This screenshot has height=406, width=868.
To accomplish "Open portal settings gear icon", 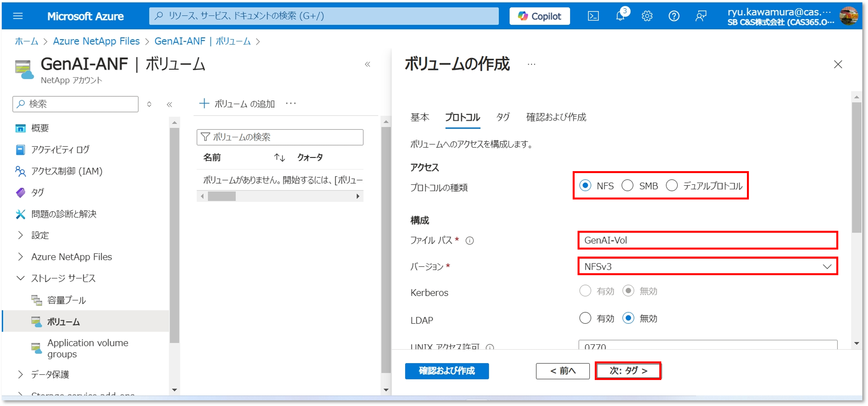I will (x=647, y=16).
